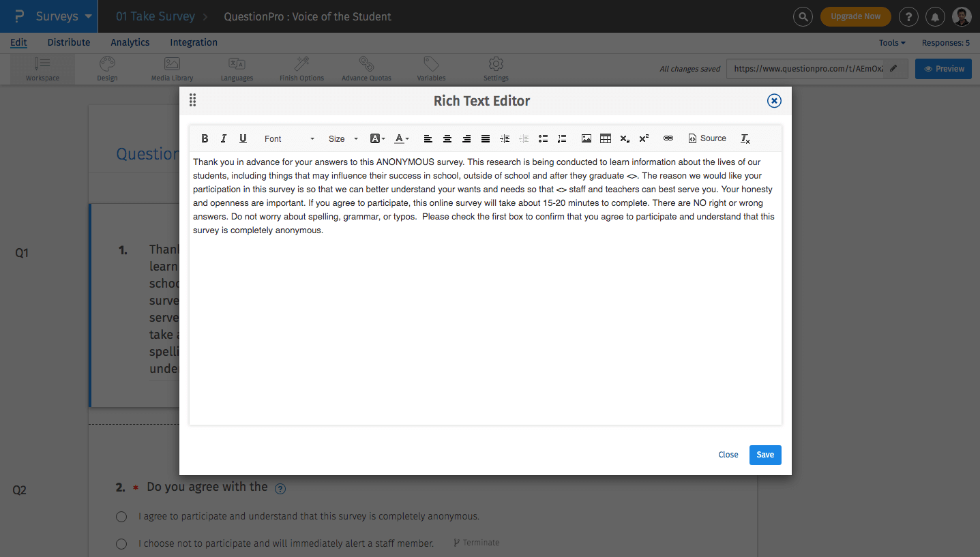Viewport: 980px width, 557px height.
Task: Open the Media Library
Action: coord(171,68)
